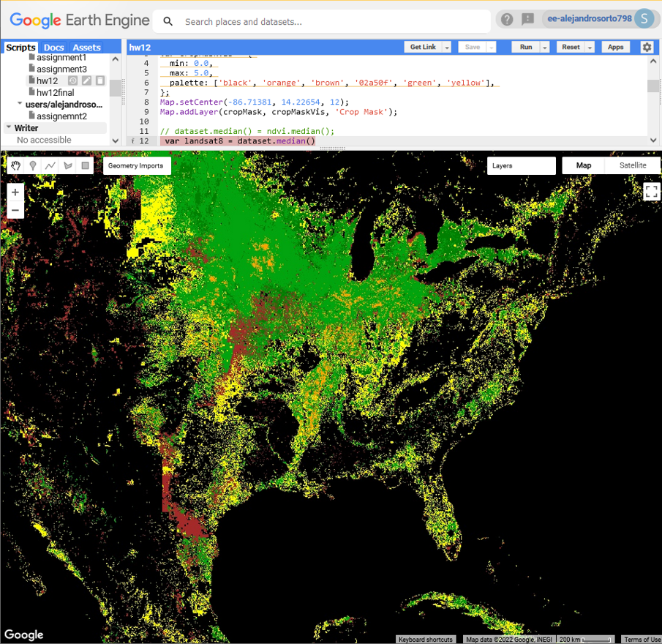This screenshot has height=644, width=662.
Task: Activate the draw line tool
Action: coord(50,166)
